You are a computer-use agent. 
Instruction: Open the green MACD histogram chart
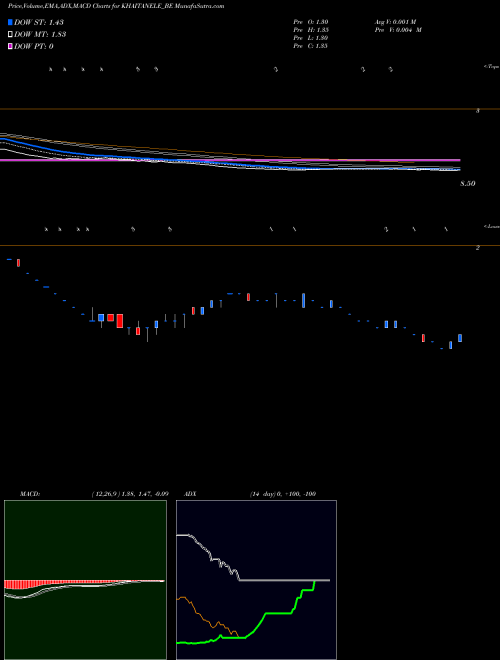tap(85, 580)
